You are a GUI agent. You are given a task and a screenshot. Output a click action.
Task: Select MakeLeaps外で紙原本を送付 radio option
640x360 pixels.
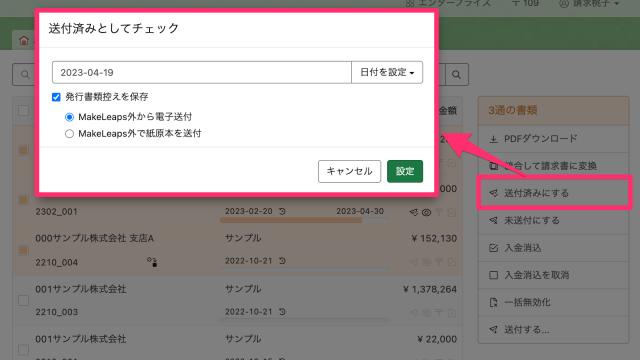[69, 134]
